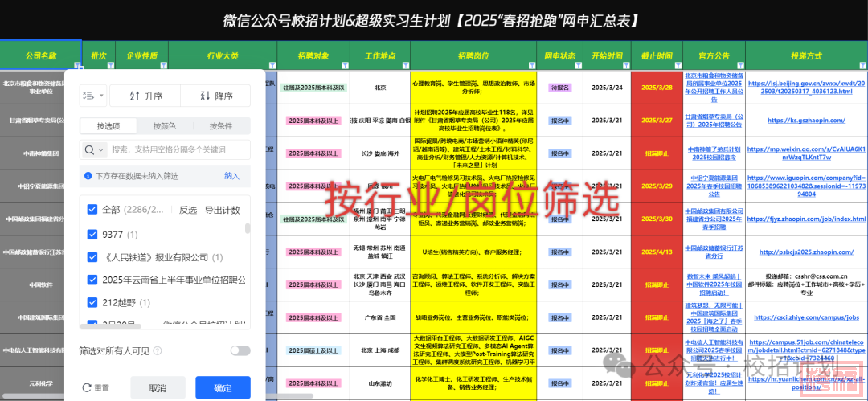Image resolution: width=868 pixels, height=401 pixels.
Task: Click the blue info icon beside 下方存在数据未纳入筛选
Action: (88, 176)
